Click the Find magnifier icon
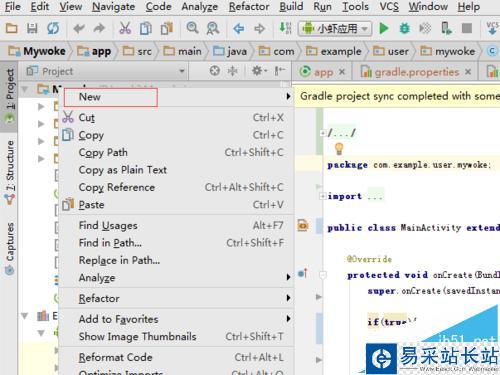 click(x=192, y=28)
